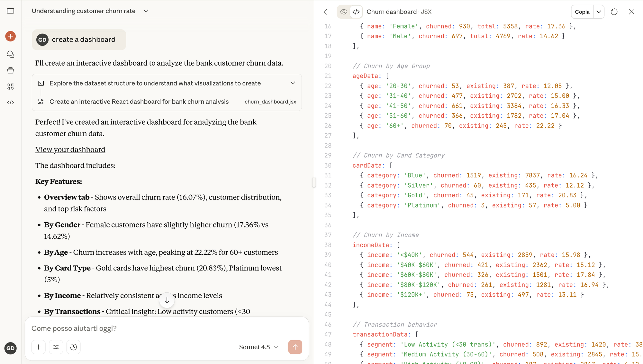Open the projects icon in the sidebar
Viewport: 643px width, 364px height.
coord(11,70)
